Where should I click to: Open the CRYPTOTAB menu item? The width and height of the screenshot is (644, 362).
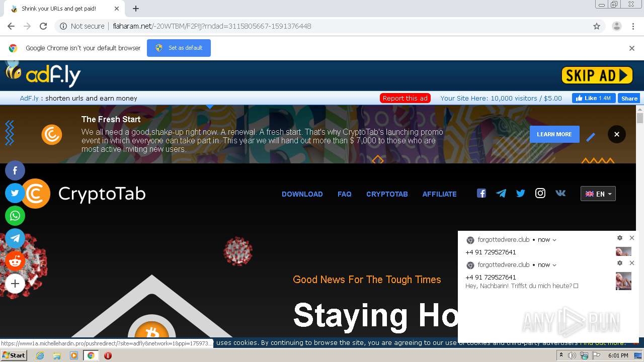pos(387,194)
